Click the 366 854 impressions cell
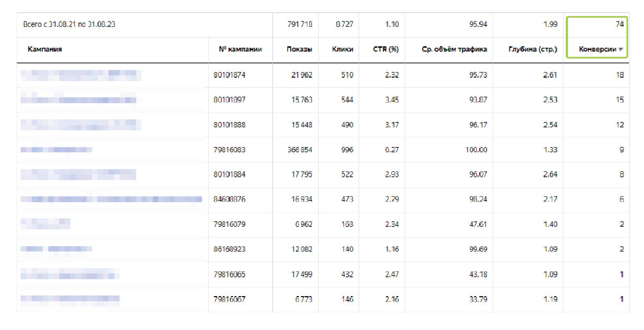This screenshot has height=330, width=644. [x=300, y=149]
